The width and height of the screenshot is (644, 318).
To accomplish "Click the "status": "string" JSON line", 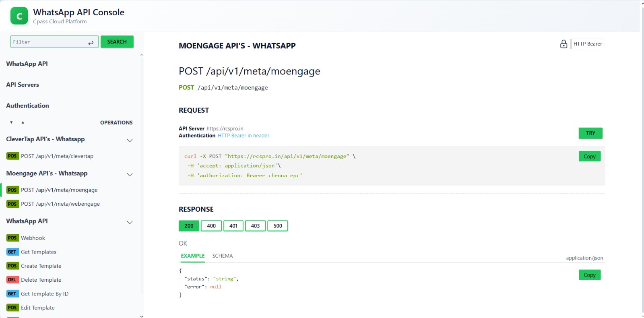I will [211, 279].
